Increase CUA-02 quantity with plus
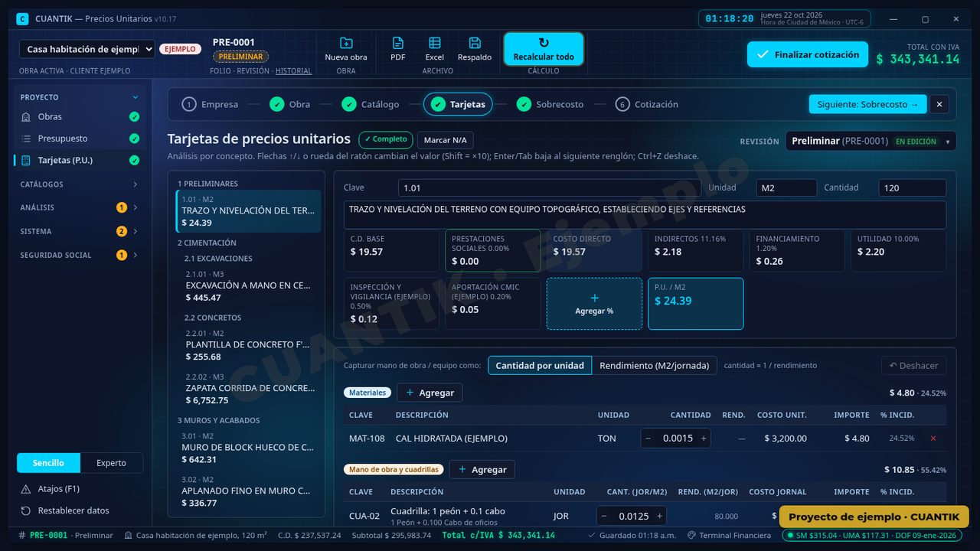Viewport: 980px width, 551px height. tap(659, 516)
